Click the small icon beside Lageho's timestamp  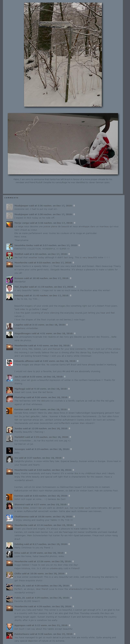click(x=67, y=325)
